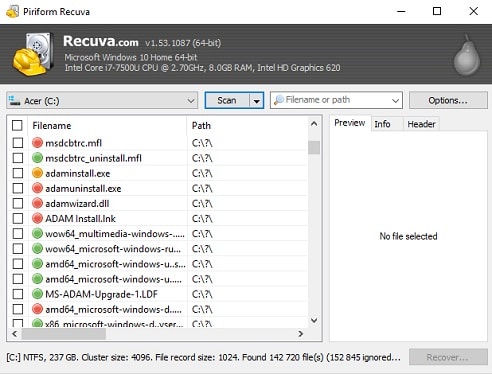This screenshot has width=492, height=374.
Task: Open Options dialog
Action: click(448, 100)
